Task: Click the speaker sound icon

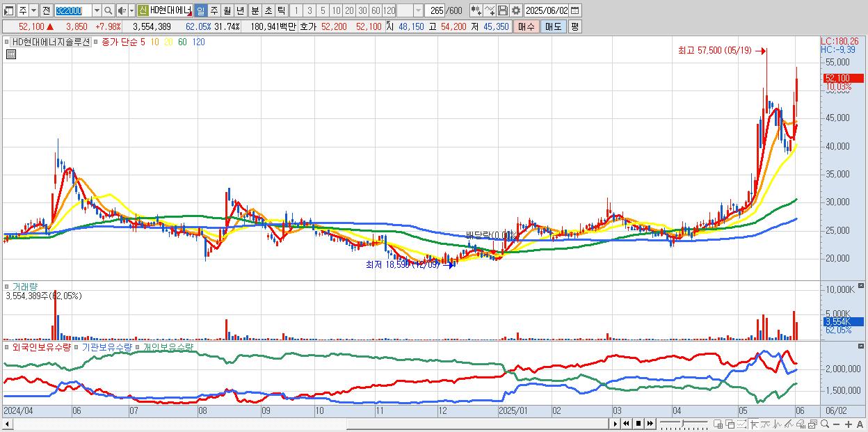Action: click(x=122, y=10)
